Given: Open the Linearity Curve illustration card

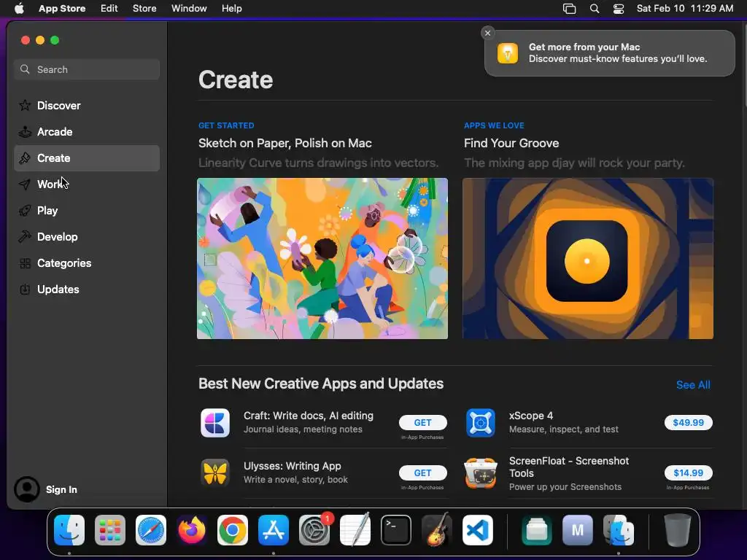Looking at the screenshot, I should (x=322, y=259).
